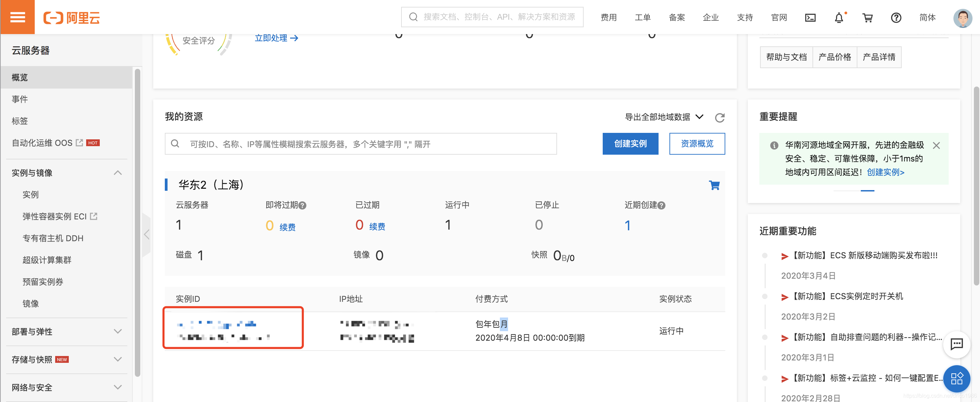Click the Aliyun logo
This screenshot has height=402, width=980.
72,17
